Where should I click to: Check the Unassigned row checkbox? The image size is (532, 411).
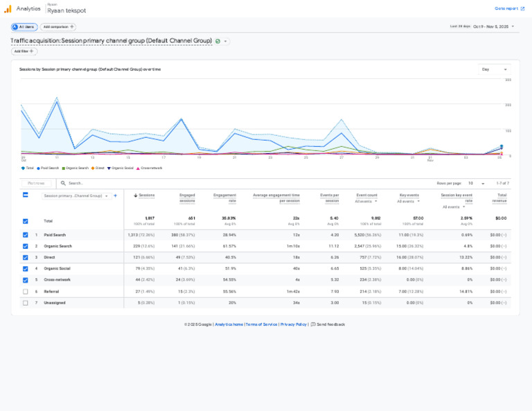(26, 303)
